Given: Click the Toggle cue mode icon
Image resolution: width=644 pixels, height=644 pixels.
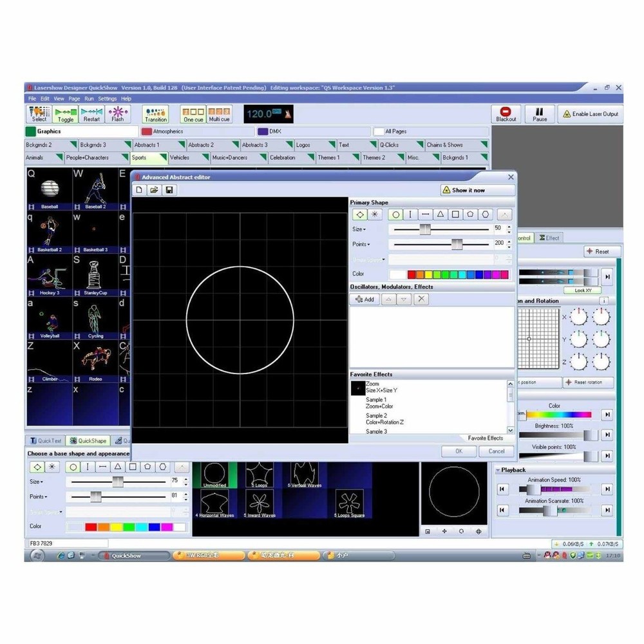Looking at the screenshot, I should pos(66,113).
